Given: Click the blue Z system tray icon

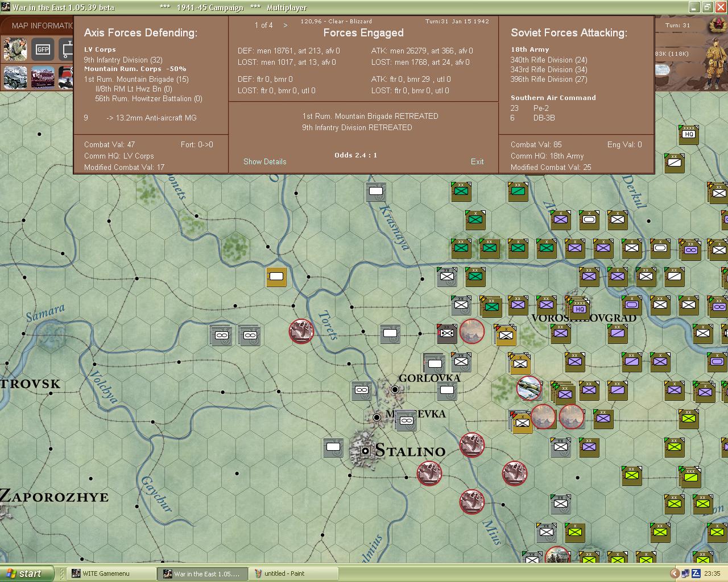Looking at the screenshot, I should pyautogui.click(x=696, y=573).
